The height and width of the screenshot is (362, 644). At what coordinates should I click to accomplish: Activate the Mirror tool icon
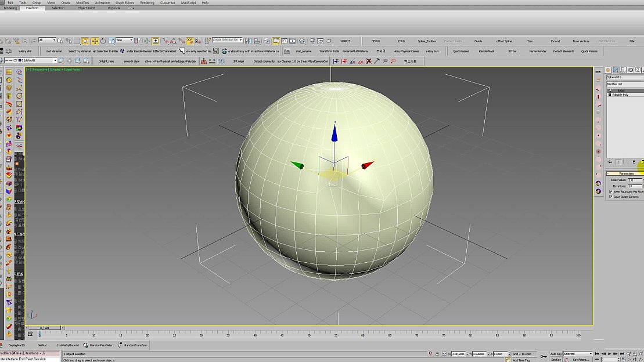point(248,41)
